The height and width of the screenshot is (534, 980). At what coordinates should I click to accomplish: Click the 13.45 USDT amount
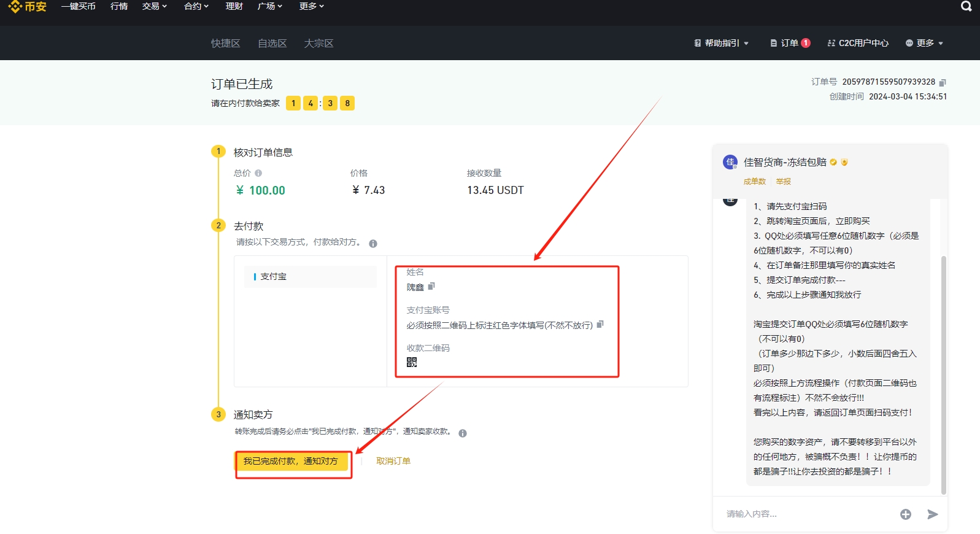(x=496, y=190)
